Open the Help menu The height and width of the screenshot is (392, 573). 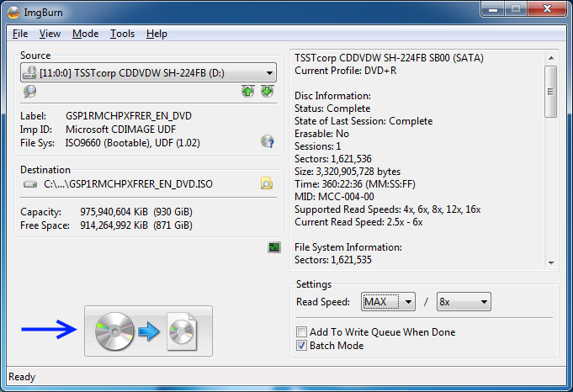pyautogui.click(x=157, y=34)
